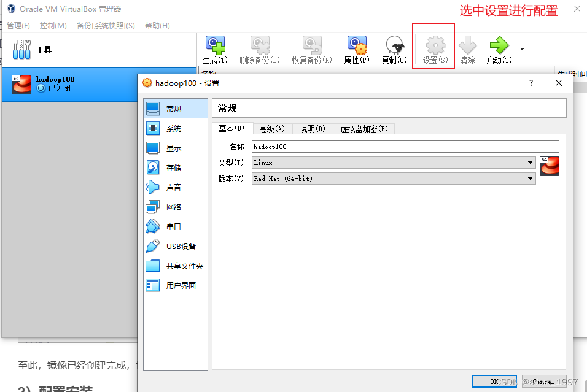
Task: Open the 管理(F) menu
Action: (x=18, y=25)
